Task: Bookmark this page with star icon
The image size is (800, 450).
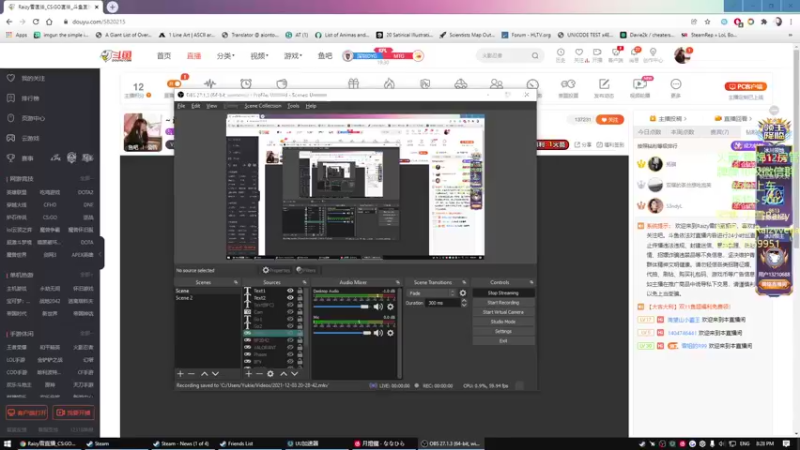Action: pyautogui.click(x=707, y=22)
